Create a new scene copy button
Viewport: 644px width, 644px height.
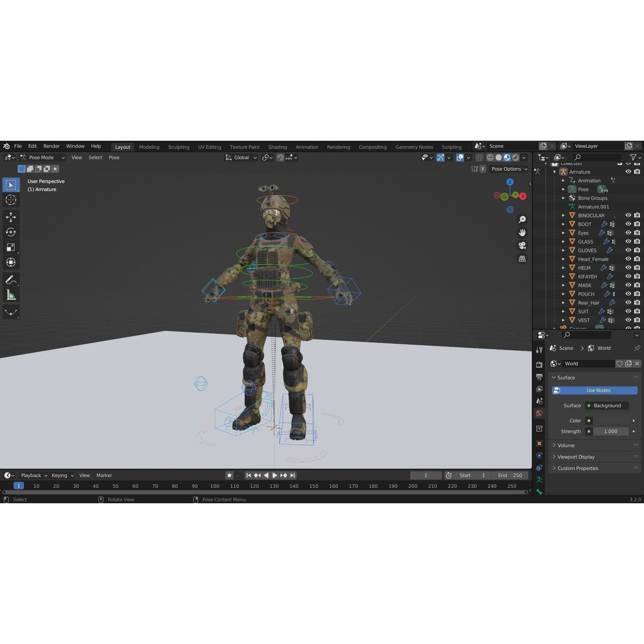coord(543,146)
